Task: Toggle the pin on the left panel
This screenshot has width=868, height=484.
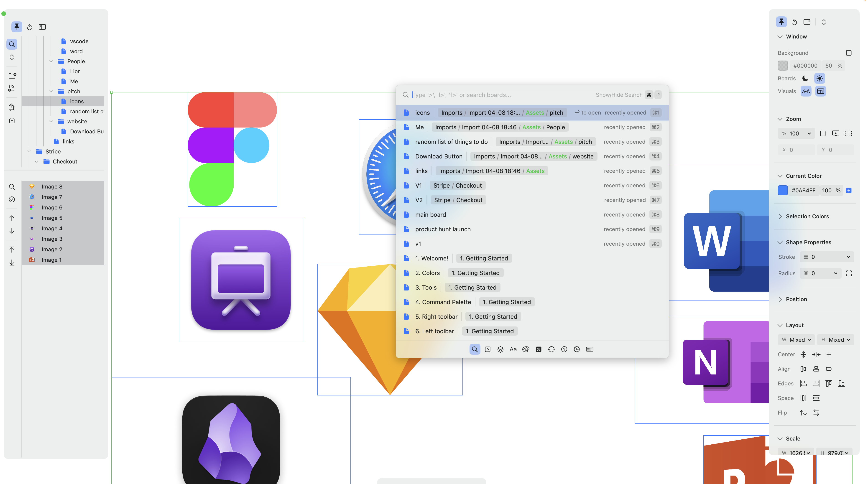Action: click(x=17, y=27)
